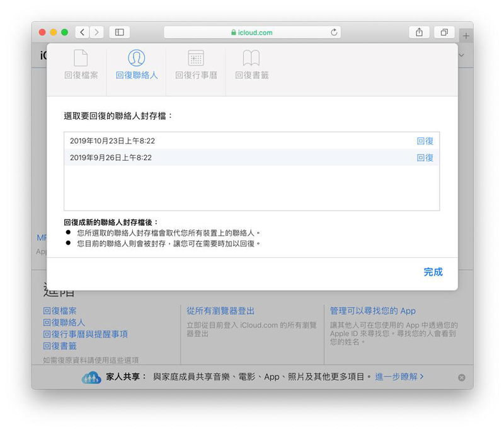Select the Restore Contacts person icon
This screenshot has height=430, width=504.
[x=136, y=58]
